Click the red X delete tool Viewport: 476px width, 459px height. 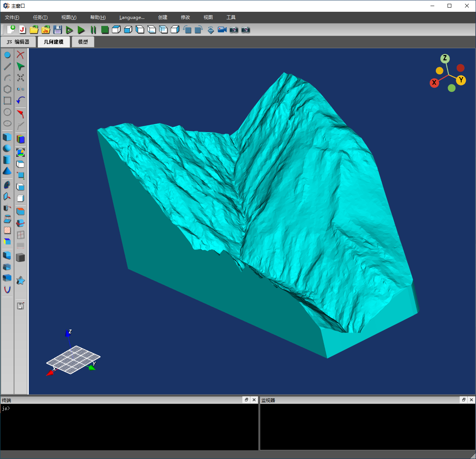20,55
